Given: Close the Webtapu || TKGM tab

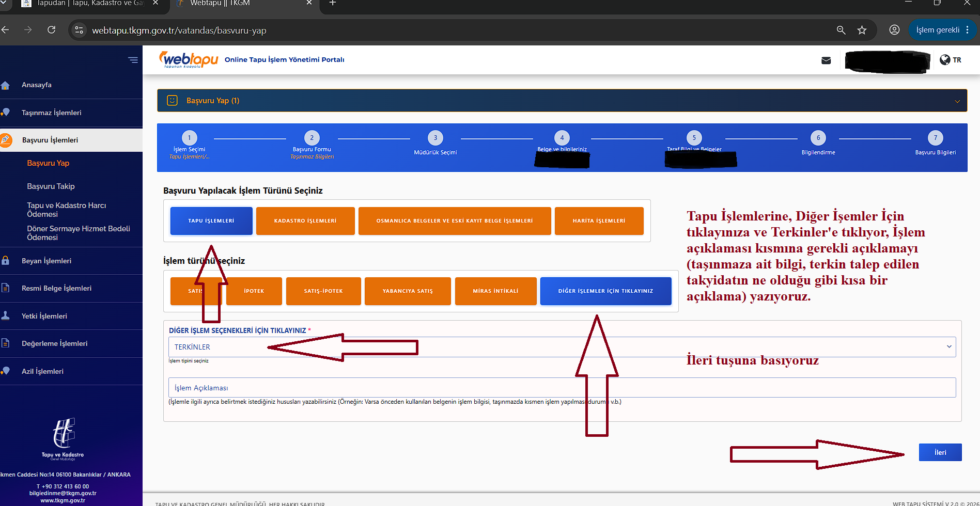Looking at the screenshot, I should (309, 3).
